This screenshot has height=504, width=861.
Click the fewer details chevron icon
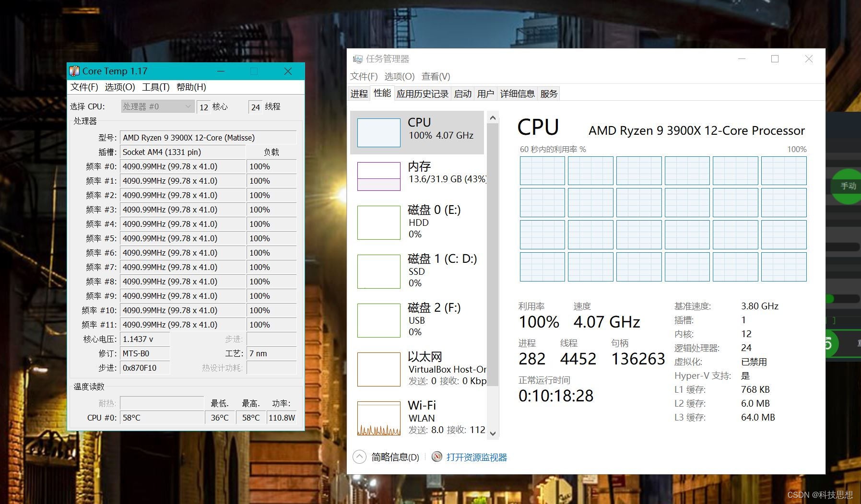(x=359, y=457)
